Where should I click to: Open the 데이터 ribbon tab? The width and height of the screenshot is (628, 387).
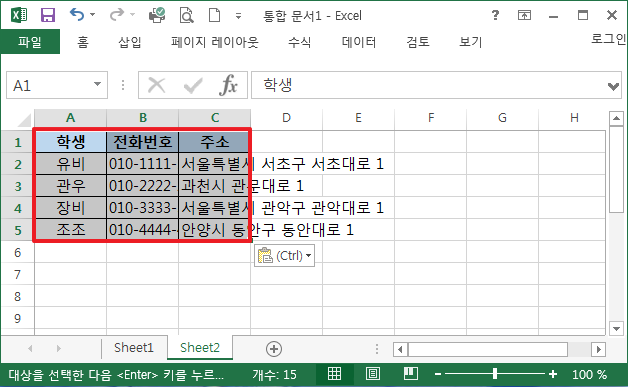point(359,42)
